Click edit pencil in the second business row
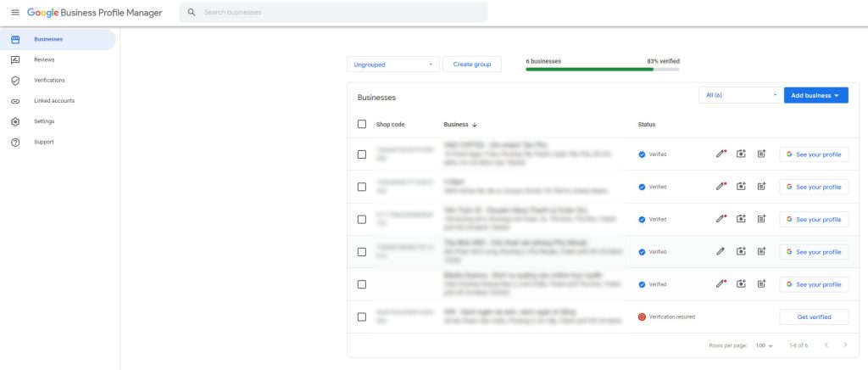Image resolution: width=868 pixels, height=370 pixels. pos(721,187)
